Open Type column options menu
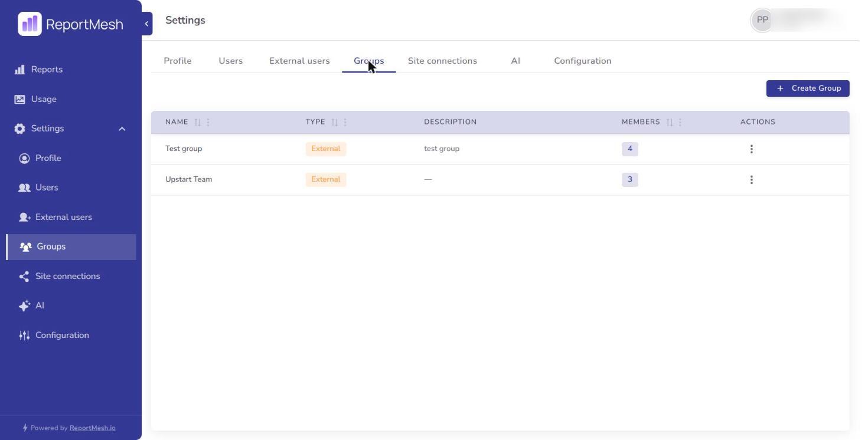The height and width of the screenshot is (440, 868). 345,122
